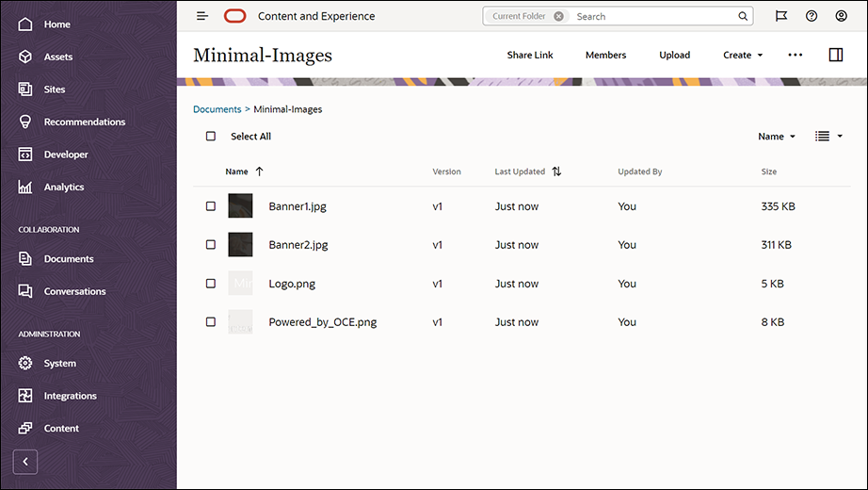
Task: Go to System in the sidebar
Action: pyautogui.click(x=60, y=364)
